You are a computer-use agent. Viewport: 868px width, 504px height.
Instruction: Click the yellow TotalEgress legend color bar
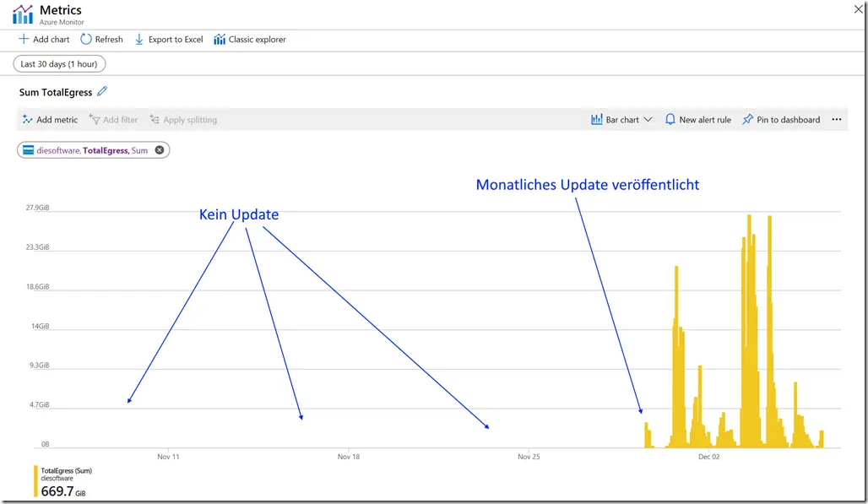(x=36, y=481)
